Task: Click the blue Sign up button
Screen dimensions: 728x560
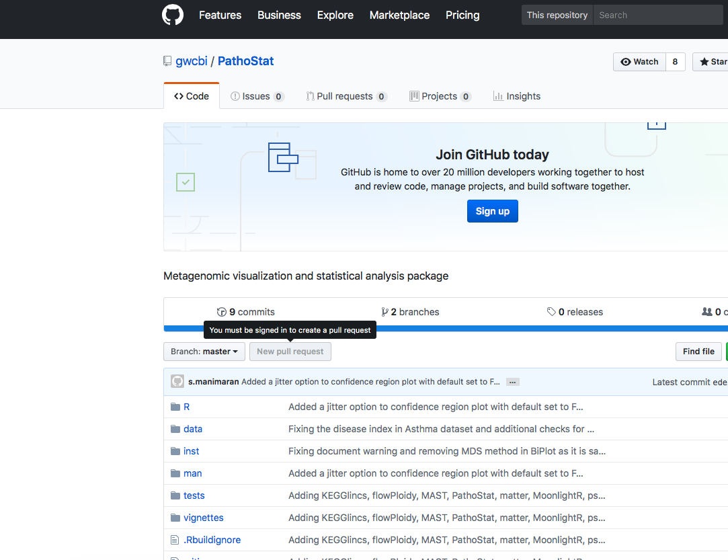Action: [492, 211]
